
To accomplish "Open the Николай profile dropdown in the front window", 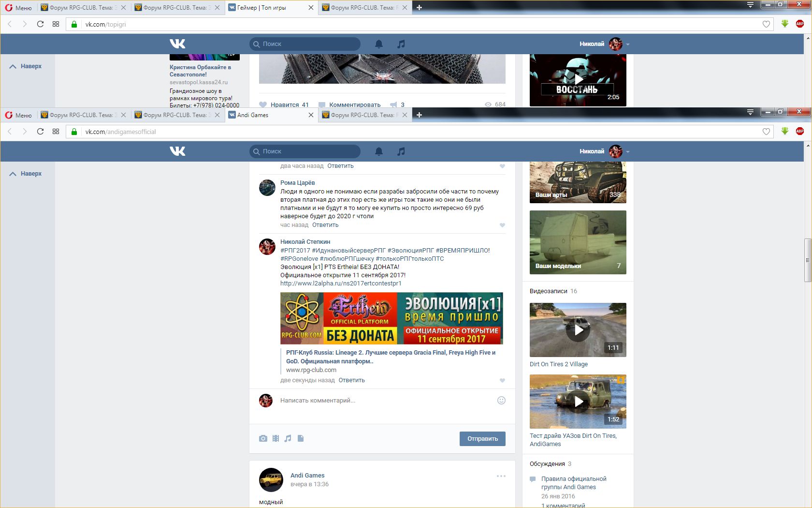I will click(x=604, y=151).
